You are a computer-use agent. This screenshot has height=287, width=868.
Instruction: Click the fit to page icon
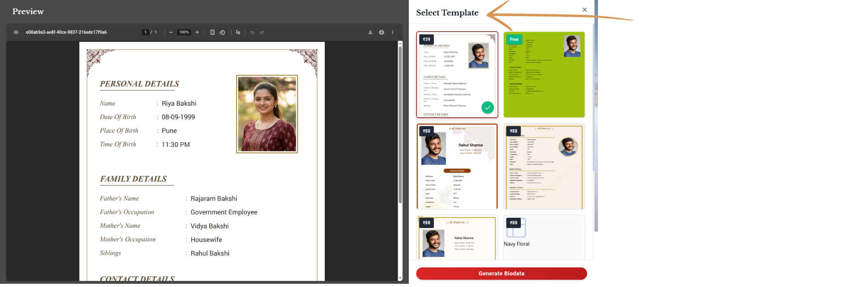coord(212,32)
